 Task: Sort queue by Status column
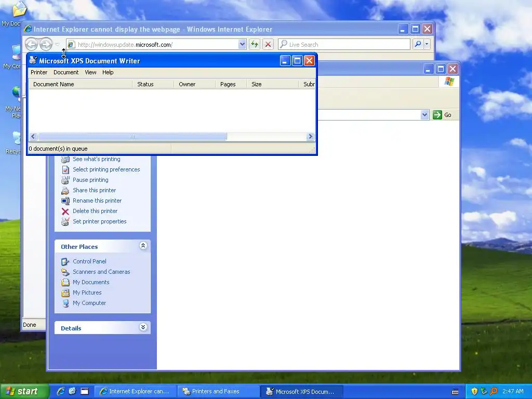click(153, 84)
